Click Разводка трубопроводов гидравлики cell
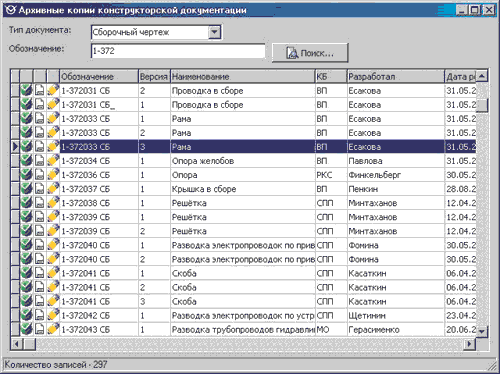This screenshot has width=500, height=374. (x=243, y=329)
